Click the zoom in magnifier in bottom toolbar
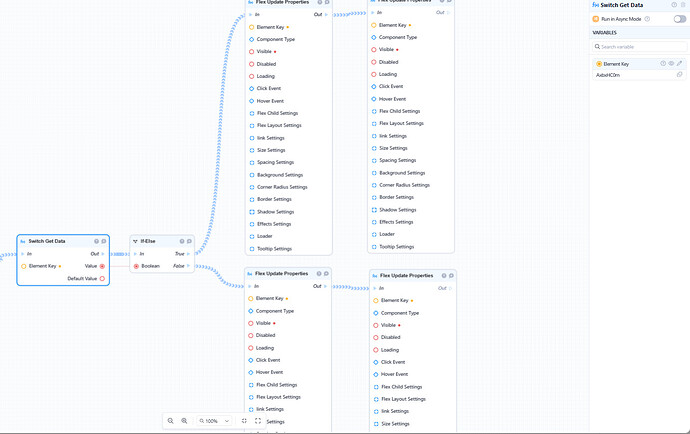Image resolution: width=690 pixels, height=434 pixels. pyautogui.click(x=184, y=421)
